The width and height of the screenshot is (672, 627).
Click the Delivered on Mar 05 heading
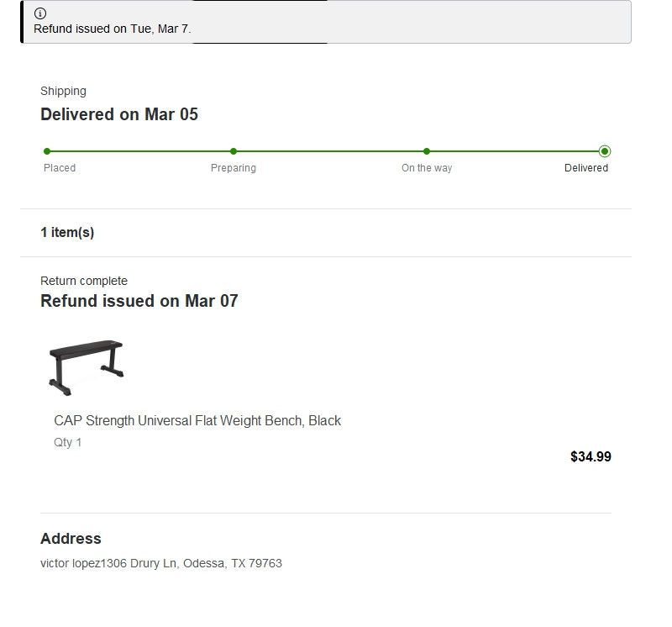119,114
